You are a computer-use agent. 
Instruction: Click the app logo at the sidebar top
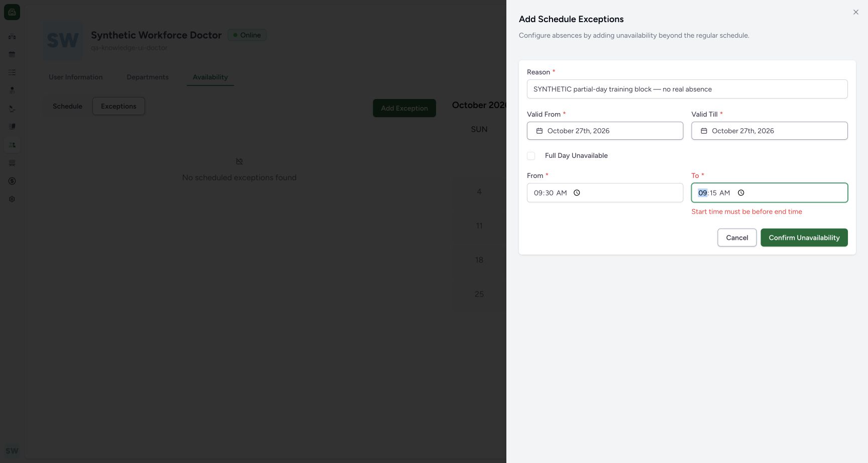tap(12, 12)
